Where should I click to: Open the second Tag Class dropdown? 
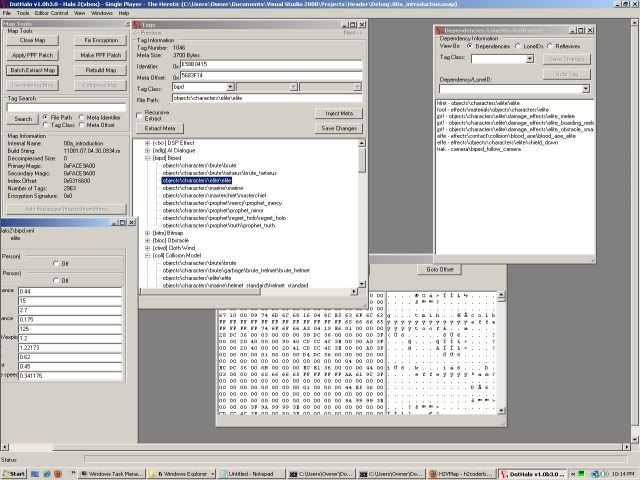coord(293,87)
